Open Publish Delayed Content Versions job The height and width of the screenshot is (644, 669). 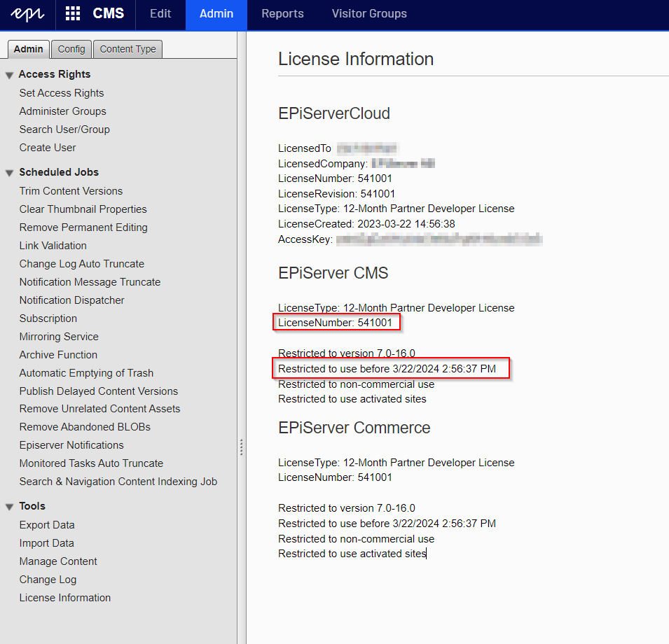99,391
